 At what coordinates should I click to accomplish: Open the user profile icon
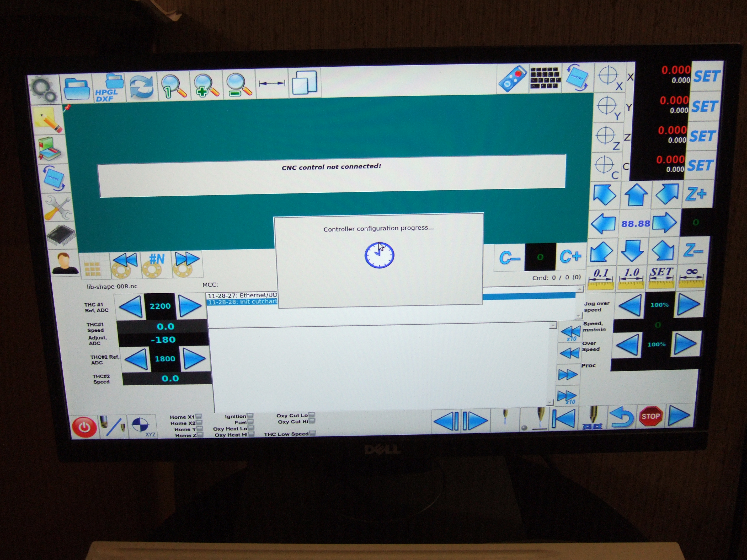[x=65, y=263]
